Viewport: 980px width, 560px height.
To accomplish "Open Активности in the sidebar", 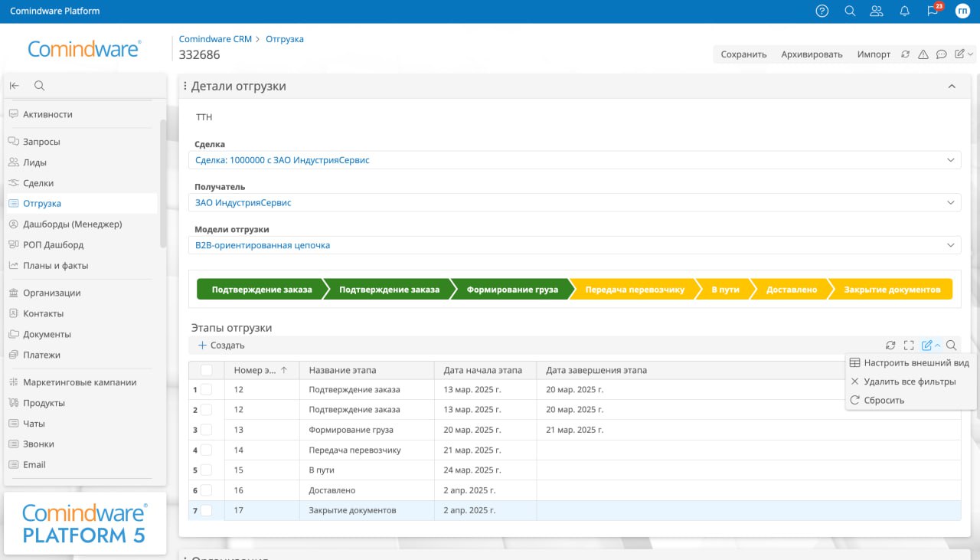I will coord(47,114).
